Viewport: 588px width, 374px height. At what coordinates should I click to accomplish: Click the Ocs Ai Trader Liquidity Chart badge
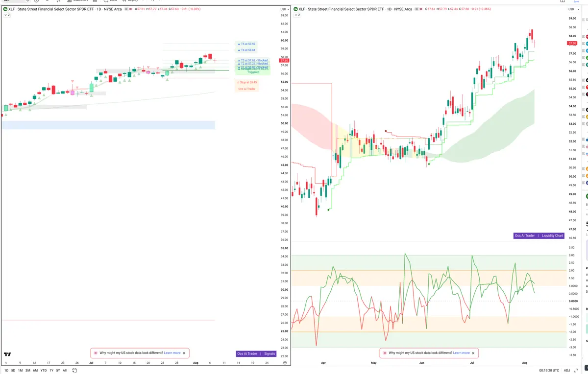point(539,235)
